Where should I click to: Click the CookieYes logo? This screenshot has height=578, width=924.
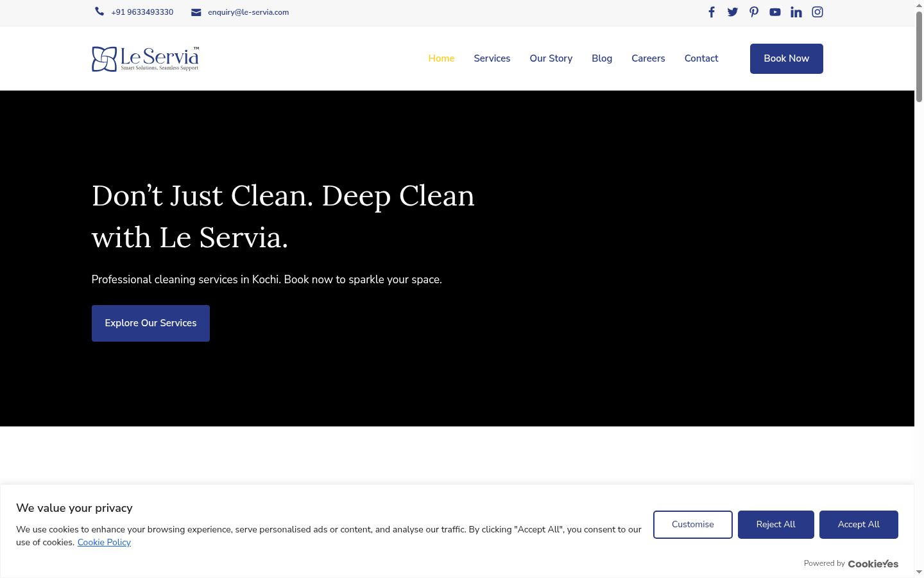tap(873, 564)
